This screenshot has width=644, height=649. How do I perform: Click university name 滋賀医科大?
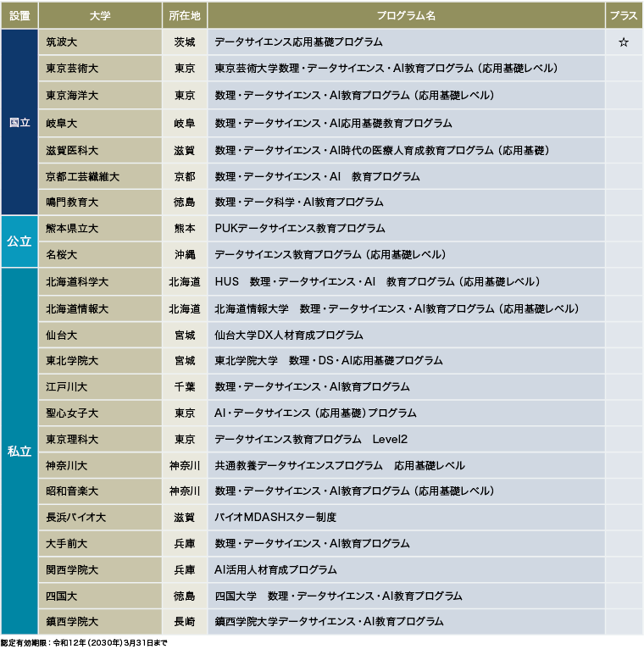point(72,151)
